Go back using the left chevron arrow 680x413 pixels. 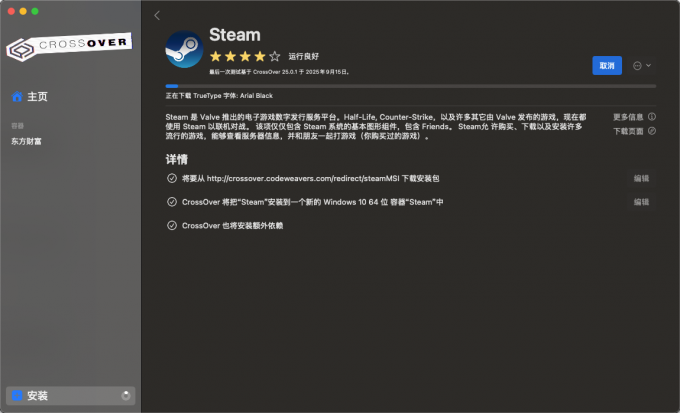click(157, 16)
